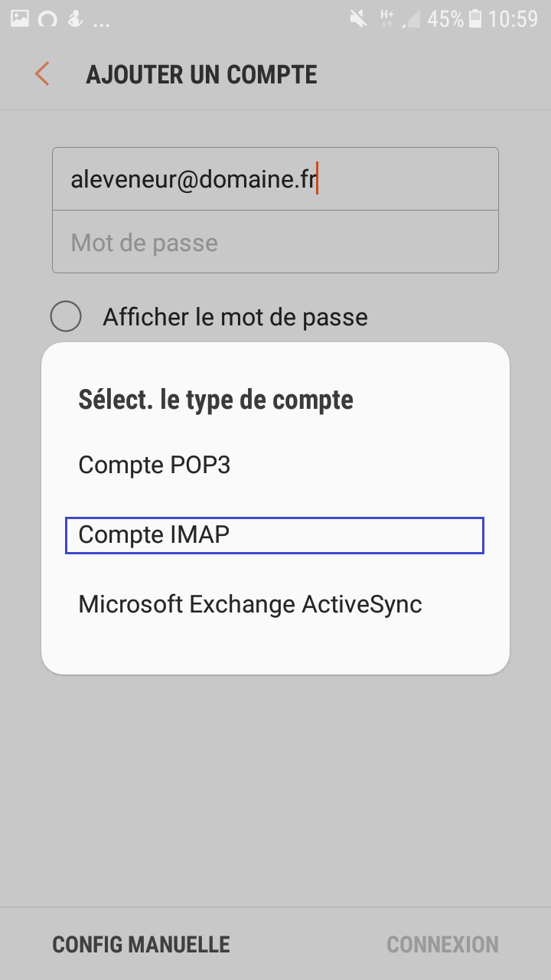Tap the CONNEXION button
This screenshot has height=980, width=551.
pyautogui.click(x=442, y=944)
